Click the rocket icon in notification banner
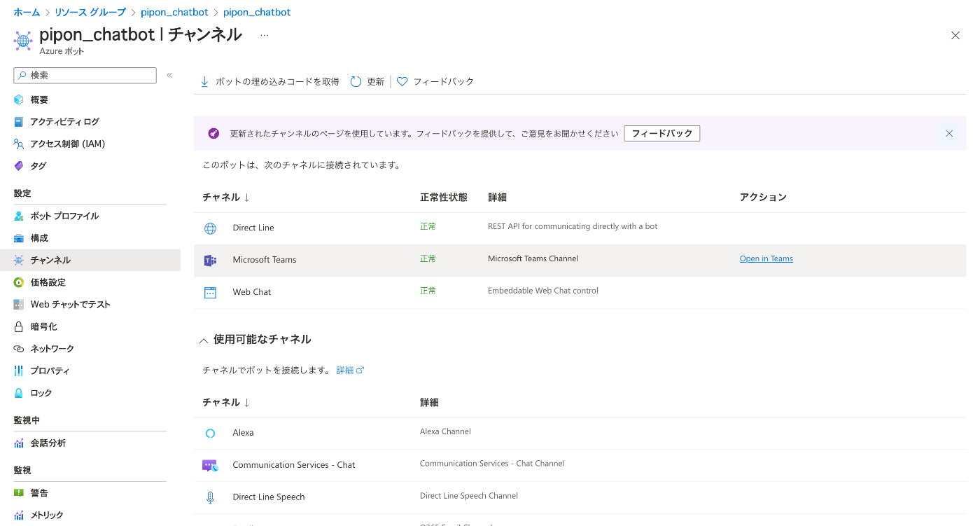 [213, 133]
